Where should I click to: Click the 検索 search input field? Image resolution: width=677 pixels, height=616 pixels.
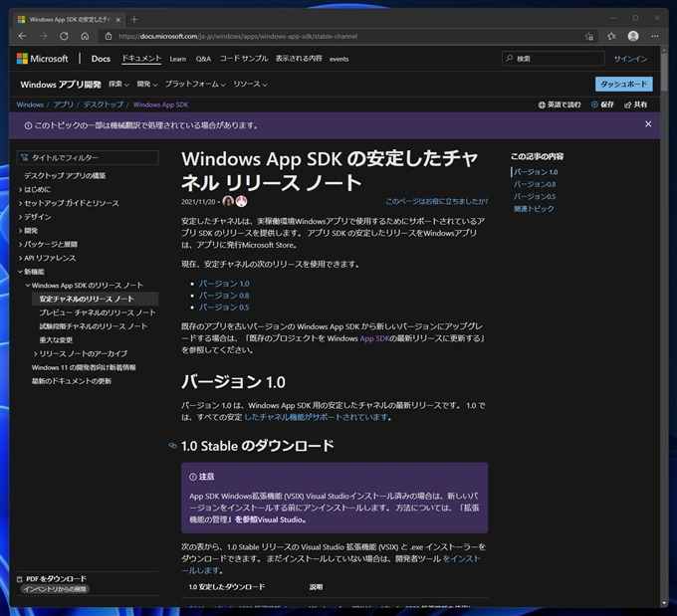pos(554,59)
